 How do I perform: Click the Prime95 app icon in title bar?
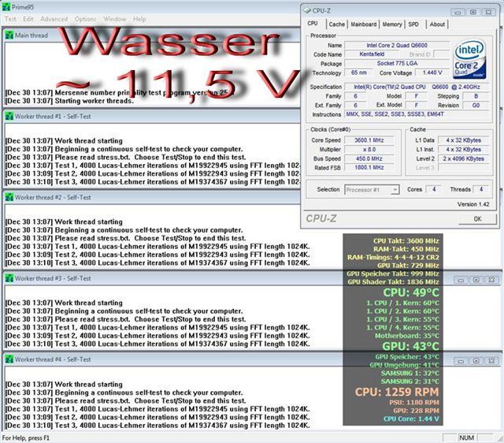point(6,7)
